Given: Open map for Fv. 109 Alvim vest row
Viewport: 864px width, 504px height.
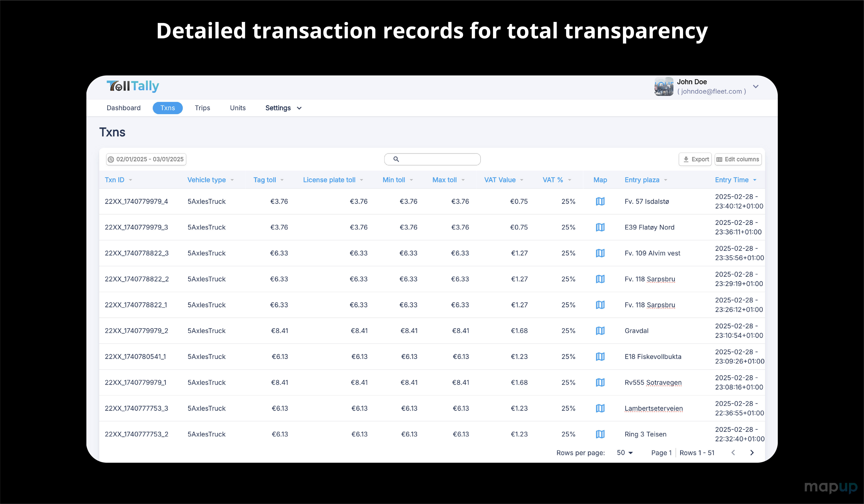Looking at the screenshot, I should coord(600,253).
